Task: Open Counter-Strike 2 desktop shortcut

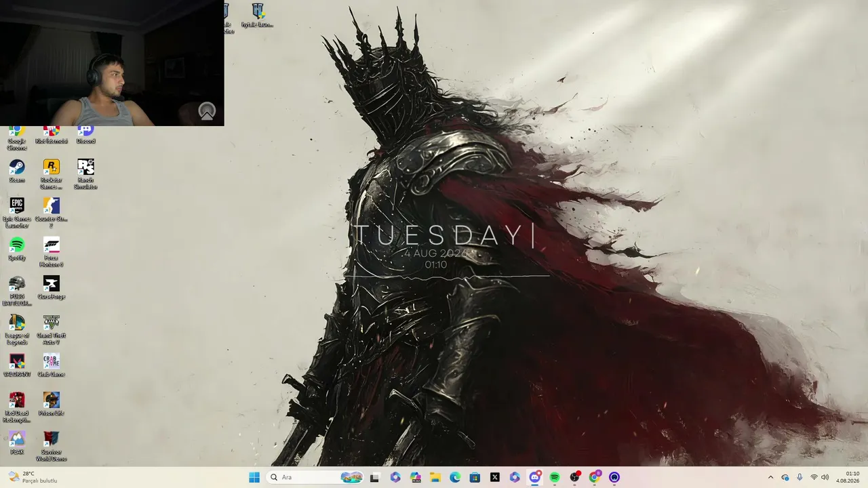Action: (51, 213)
